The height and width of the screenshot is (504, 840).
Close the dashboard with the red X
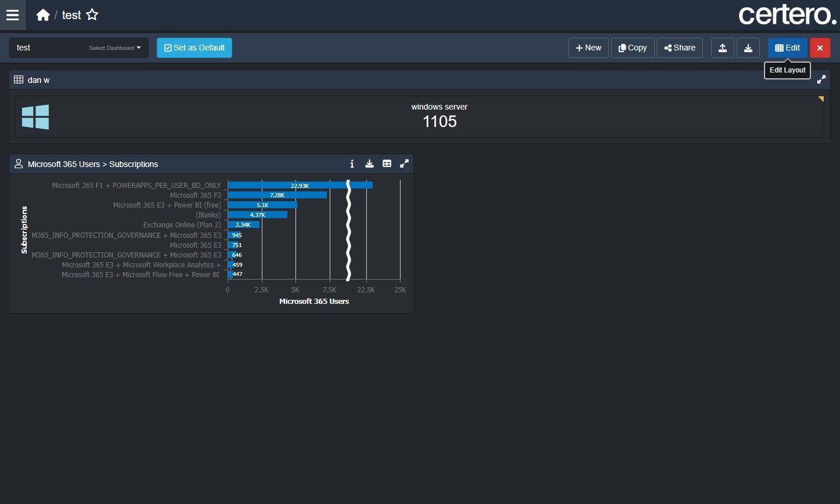click(820, 48)
